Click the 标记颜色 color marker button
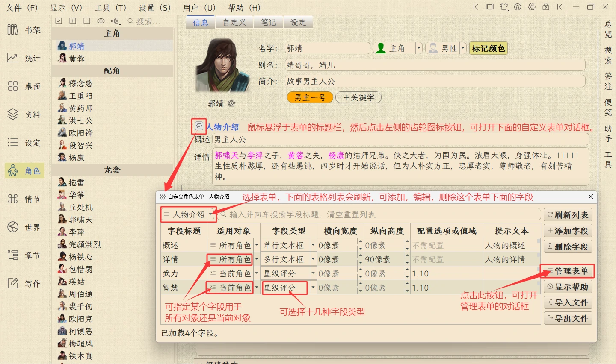 [x=488, y=48]
